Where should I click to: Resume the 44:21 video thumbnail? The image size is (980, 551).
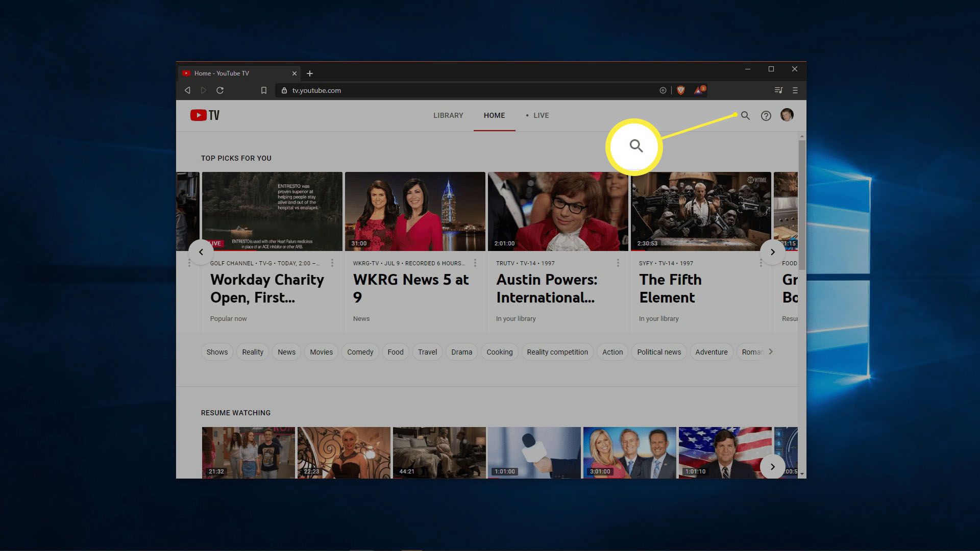pos(439,453)
